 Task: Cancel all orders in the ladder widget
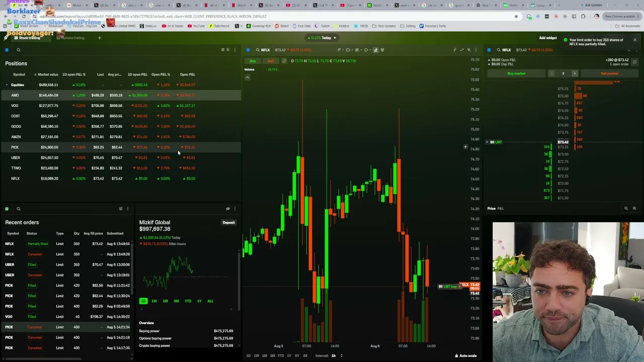point(634,62)
